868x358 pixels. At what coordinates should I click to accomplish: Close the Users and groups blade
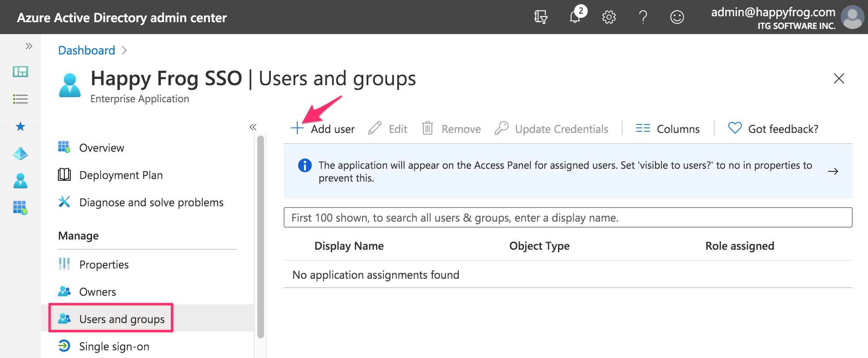click(839, 78)
